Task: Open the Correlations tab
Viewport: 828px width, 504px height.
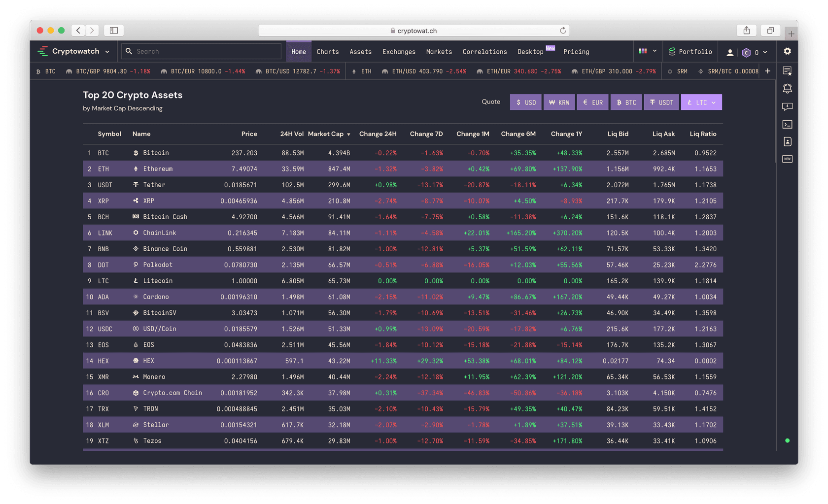Action: pyautogui.click(x=484, y=52)
